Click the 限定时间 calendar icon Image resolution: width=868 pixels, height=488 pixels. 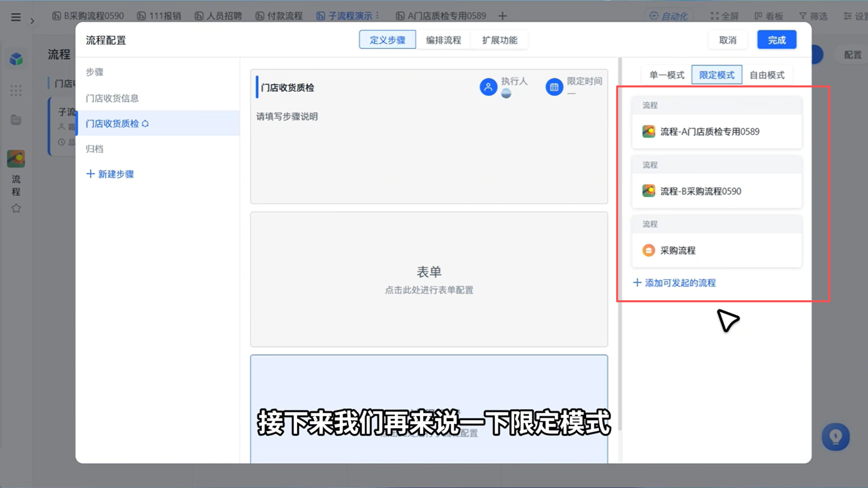pos(554,87)
